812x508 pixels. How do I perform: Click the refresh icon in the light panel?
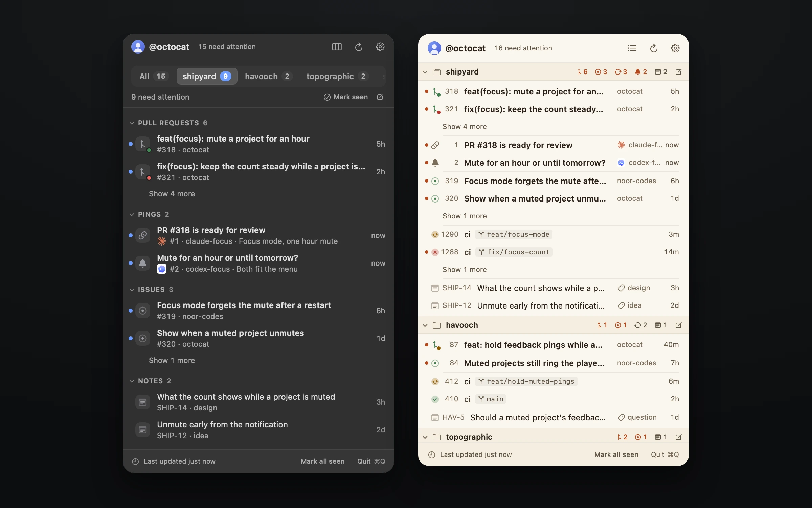click(654, 48)
